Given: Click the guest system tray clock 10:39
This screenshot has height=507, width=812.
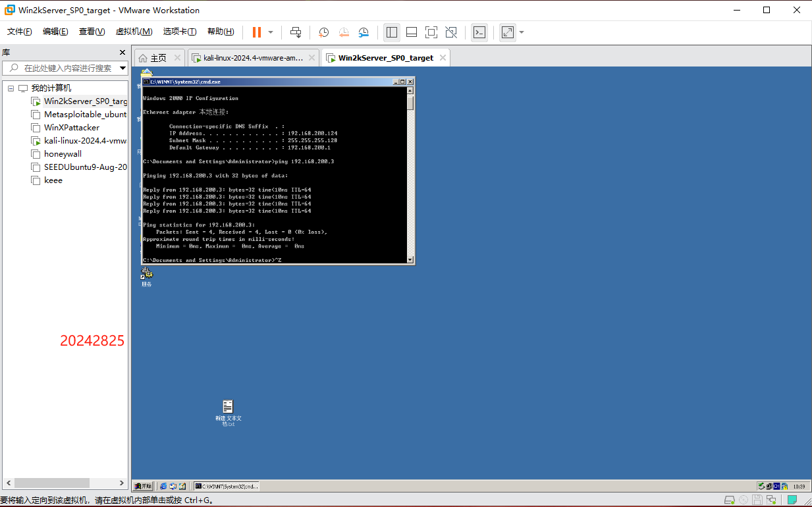Looking at the screenshot, I should click(x=799, y=487).
